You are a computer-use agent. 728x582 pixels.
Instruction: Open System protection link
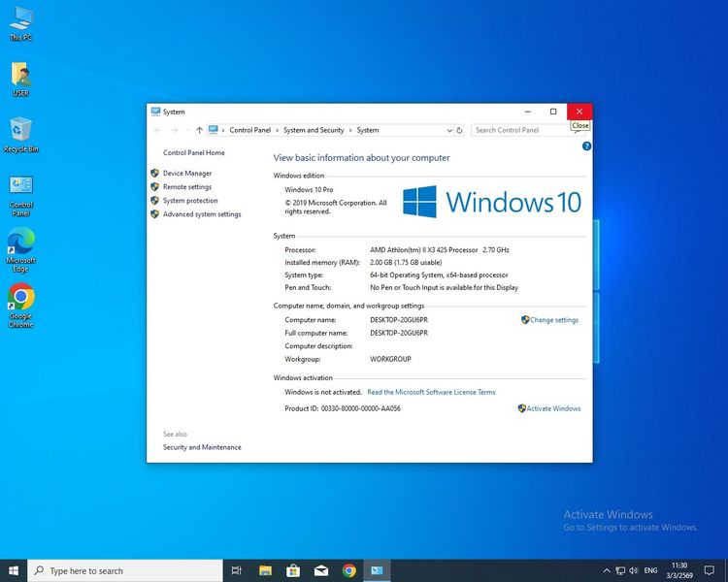[x=190, y=201]
